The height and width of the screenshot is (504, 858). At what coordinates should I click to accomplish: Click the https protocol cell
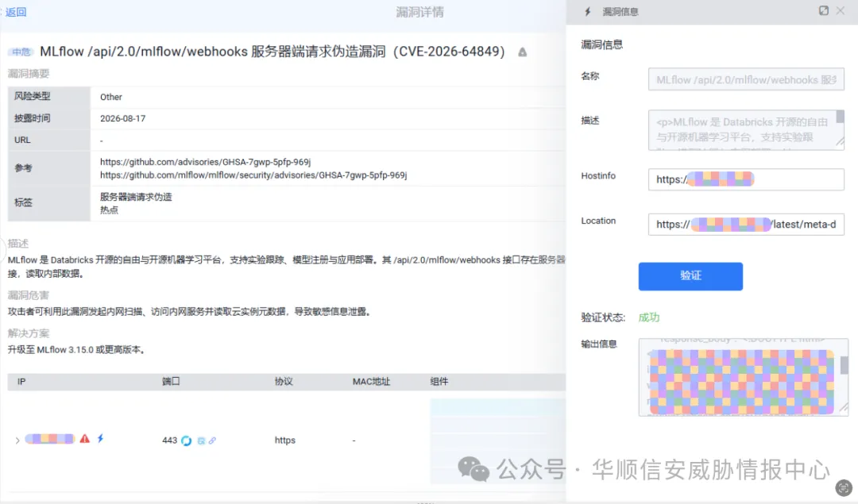[x=285, y=440]
